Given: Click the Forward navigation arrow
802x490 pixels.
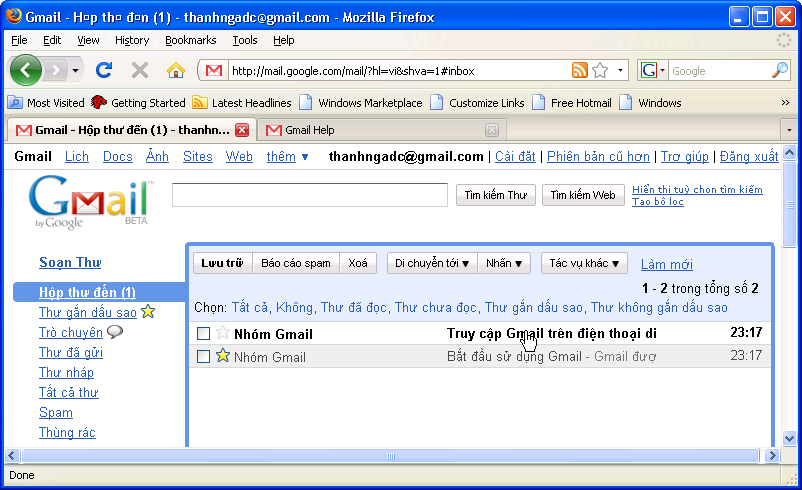Looking at the screenshot, I should pyautogui.click(x=55, y=70).
